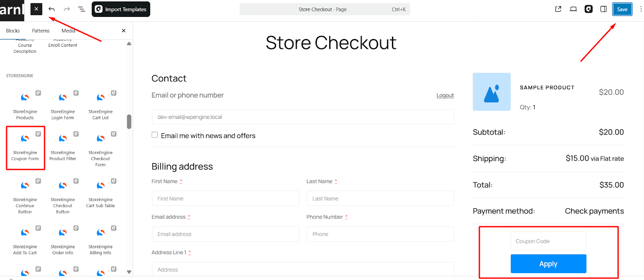Click inside the Coupon Code input field
This screenshot has height=280, width=644.
click(x=548, y=241)
